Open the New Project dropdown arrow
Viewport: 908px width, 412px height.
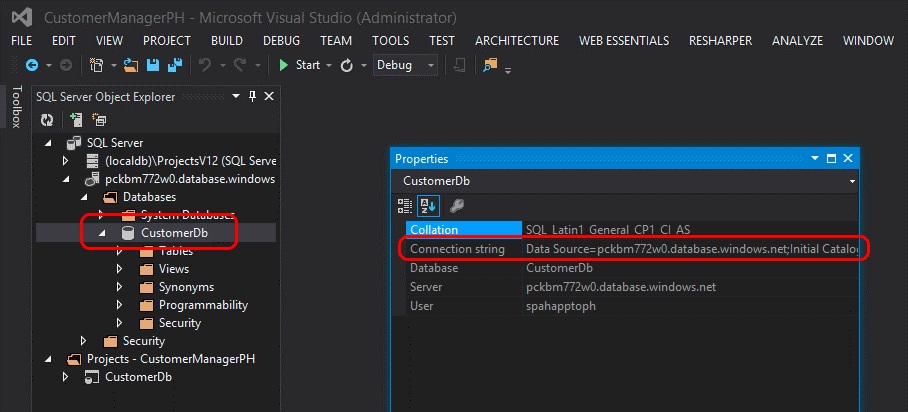click(114, 65)
